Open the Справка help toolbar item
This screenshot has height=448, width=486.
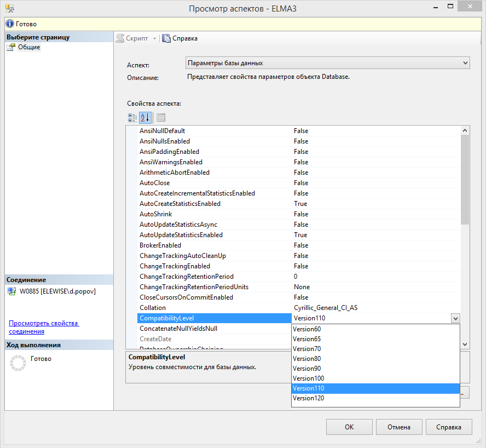(180, 38)
